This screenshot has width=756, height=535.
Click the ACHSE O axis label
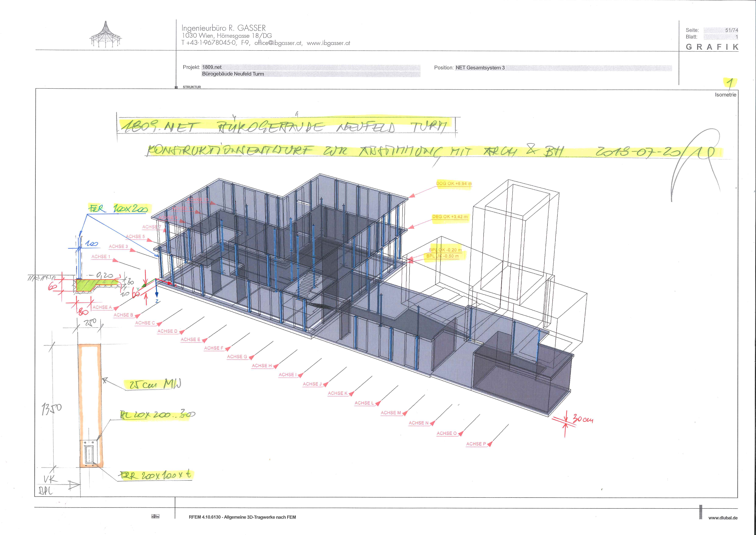click(x=447, y=434)
